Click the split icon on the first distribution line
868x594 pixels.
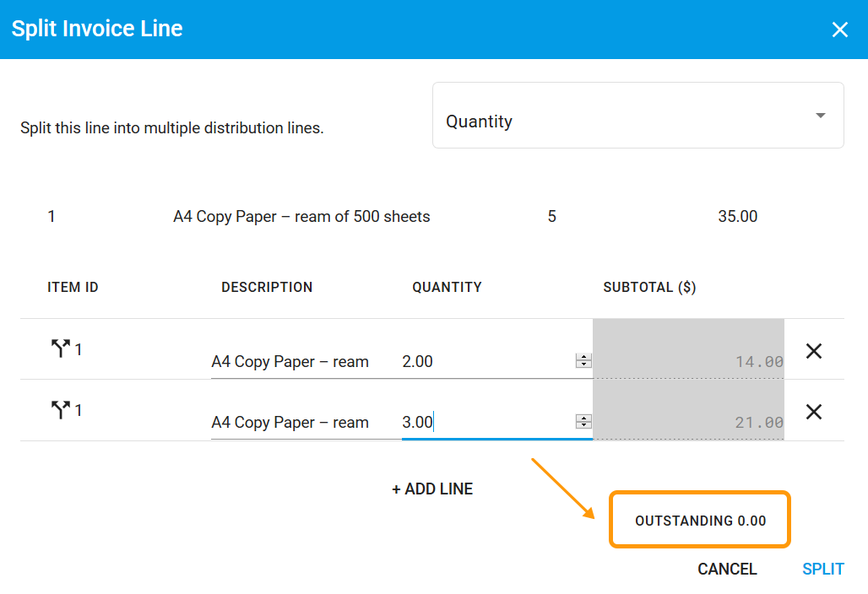(62, 349)
